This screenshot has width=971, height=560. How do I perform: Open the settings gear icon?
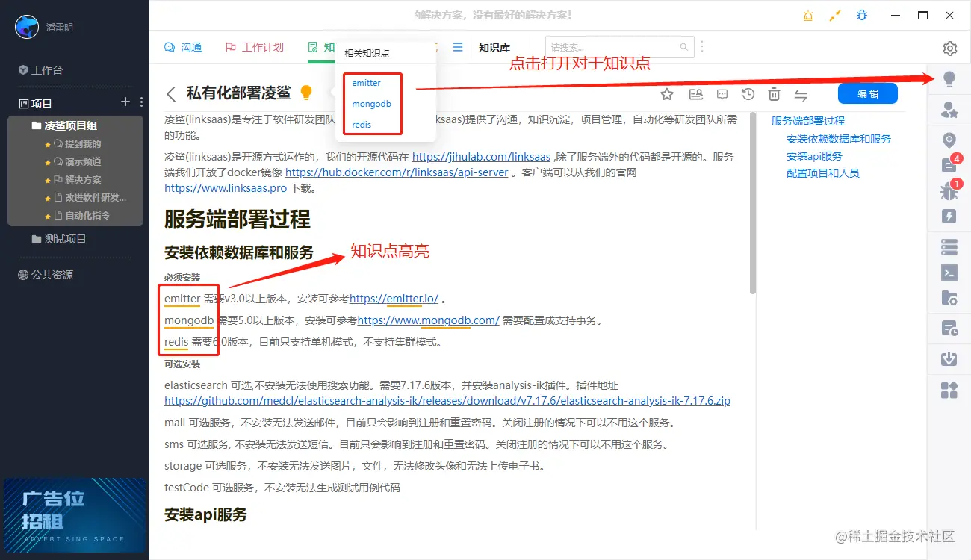click(949, 49)
